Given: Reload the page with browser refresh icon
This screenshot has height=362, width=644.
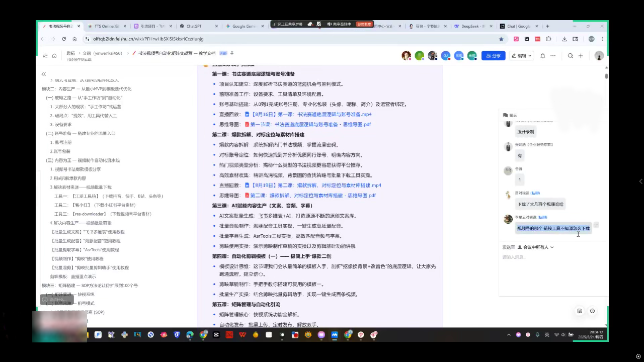Looking at the screenshot, I should [64, 39].
